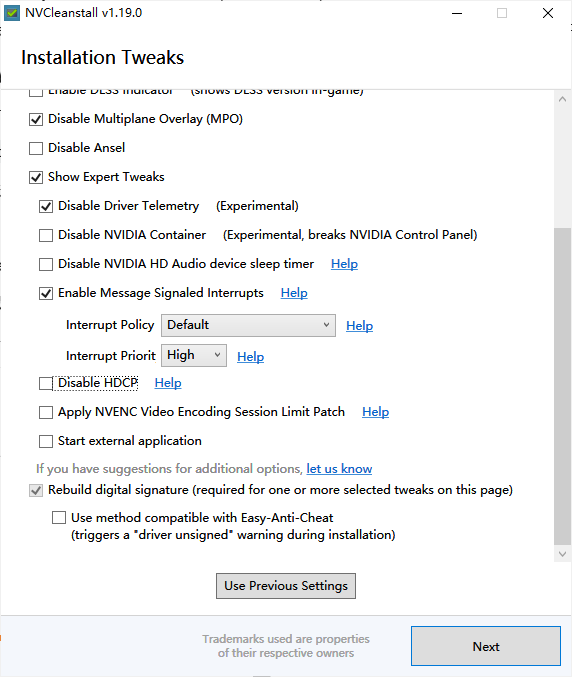Open Help link next to Interrupt Policy
The image size is (572, 677).
click(x=360, y=326)
